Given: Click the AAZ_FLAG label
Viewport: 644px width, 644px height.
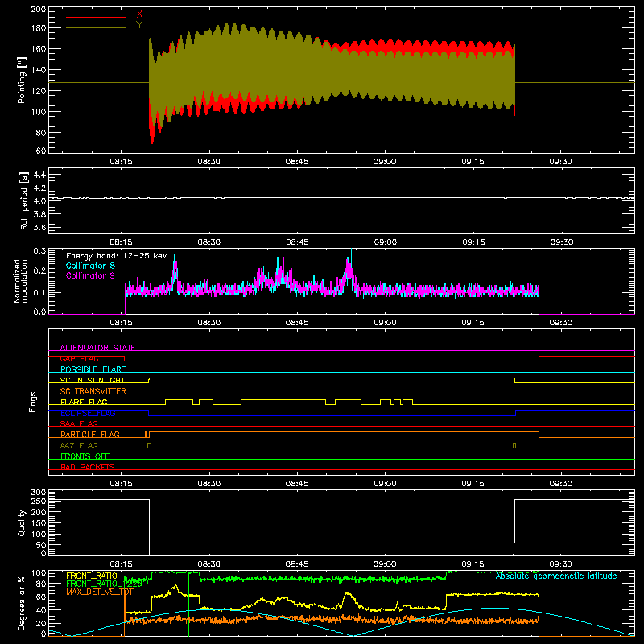Looking at the screenshot, I should pyautogui.click(x=79, y=445).
